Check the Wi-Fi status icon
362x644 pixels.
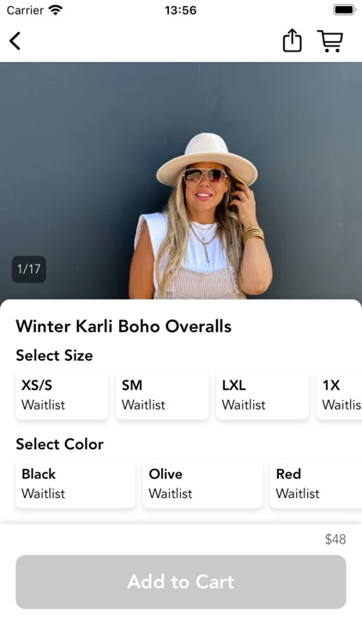(55, 9)
